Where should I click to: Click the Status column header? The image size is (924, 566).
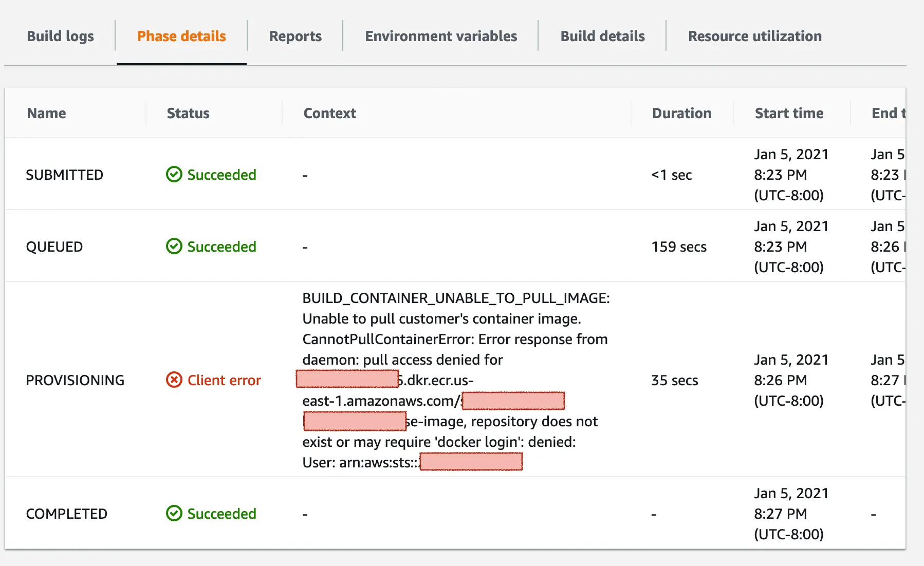pos(188,114)
